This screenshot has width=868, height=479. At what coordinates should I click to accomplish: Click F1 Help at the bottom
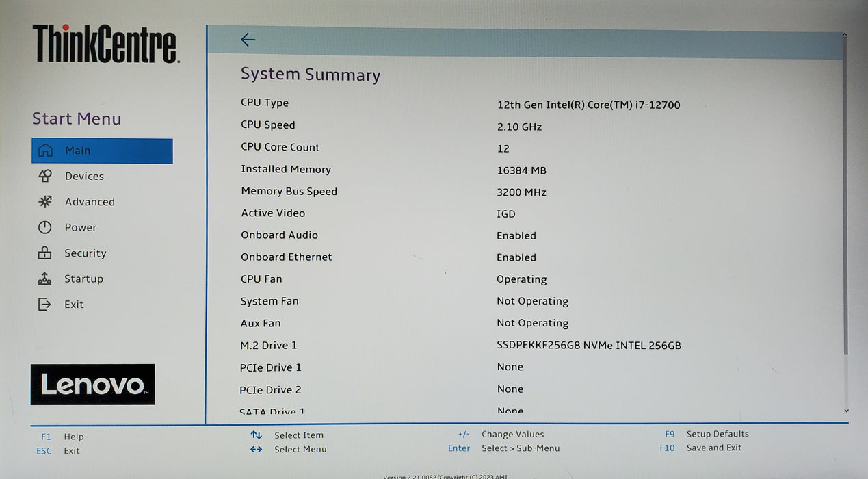click(x=62, y=437)
